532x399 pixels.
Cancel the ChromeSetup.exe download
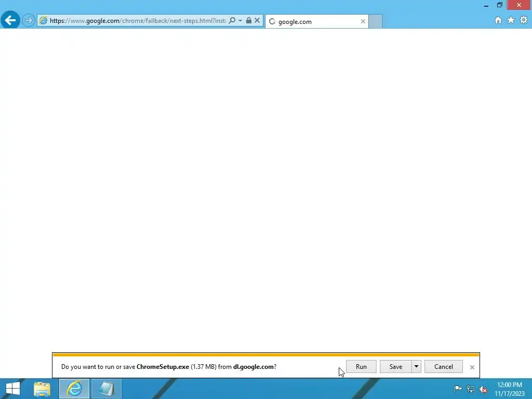(x=444, y=366)
